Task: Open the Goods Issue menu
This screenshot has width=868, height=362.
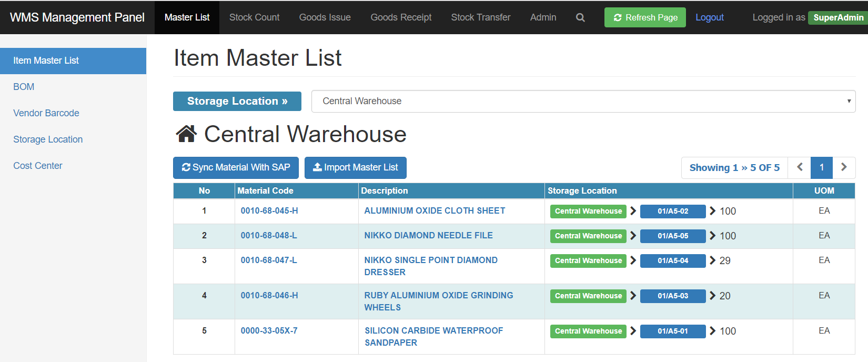Action: coord(325,17)
